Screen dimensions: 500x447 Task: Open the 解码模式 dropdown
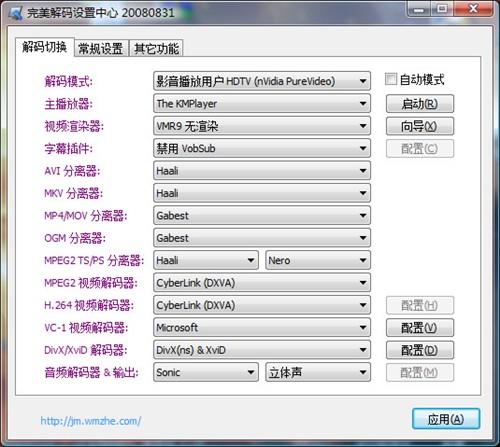pos(262,81)
